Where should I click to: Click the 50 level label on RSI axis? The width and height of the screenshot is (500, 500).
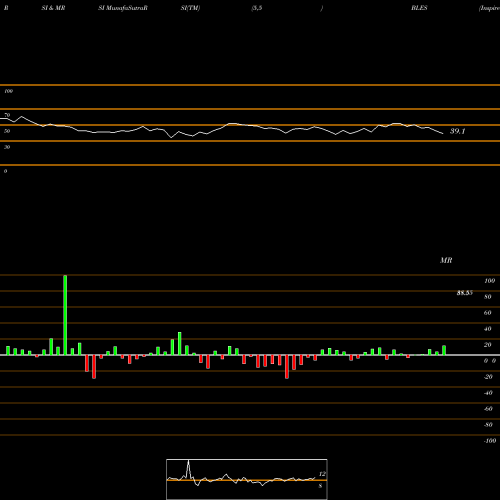(7, 131)
